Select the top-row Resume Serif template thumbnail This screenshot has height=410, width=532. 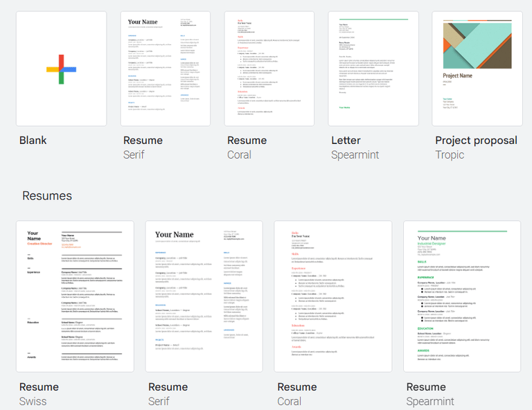166,69
